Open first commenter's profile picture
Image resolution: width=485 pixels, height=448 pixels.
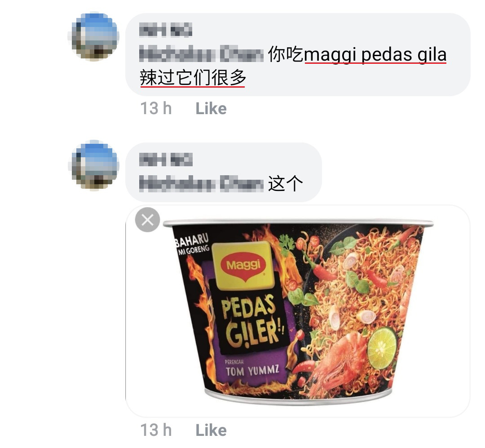[x=94, y=35]
